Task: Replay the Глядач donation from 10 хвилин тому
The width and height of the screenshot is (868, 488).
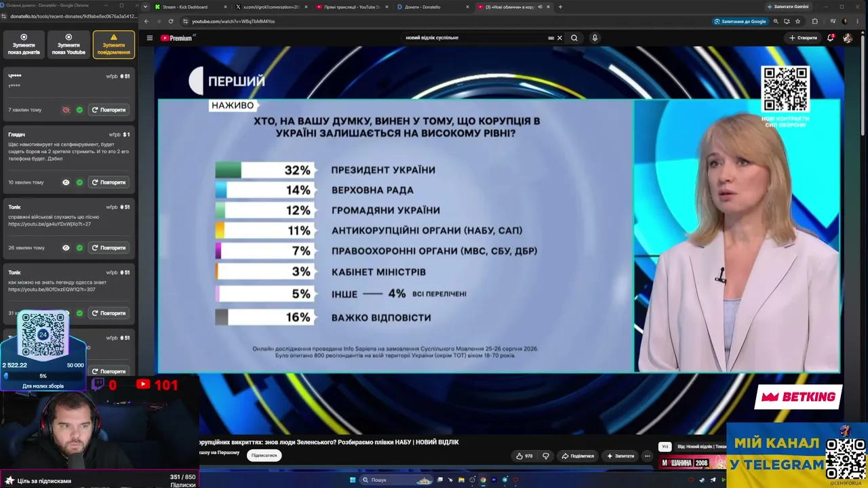Action: pyautogui.click(x=109, y=182)
